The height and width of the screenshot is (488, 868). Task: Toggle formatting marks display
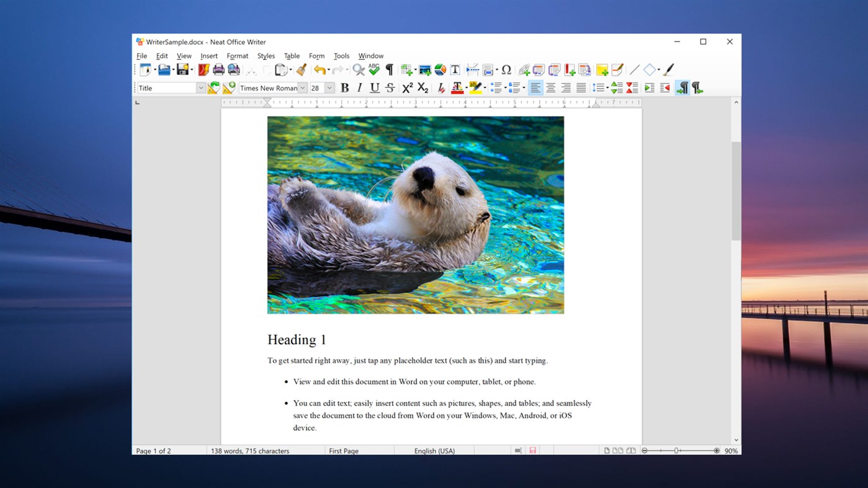(389, 69)
